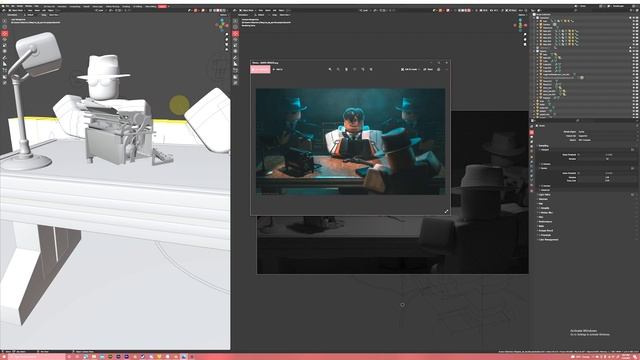Image resolution: width=640 pixels, height=360 pixels.
Task: Click See all photos in photo viewer
Action: [x=260, y=69]
